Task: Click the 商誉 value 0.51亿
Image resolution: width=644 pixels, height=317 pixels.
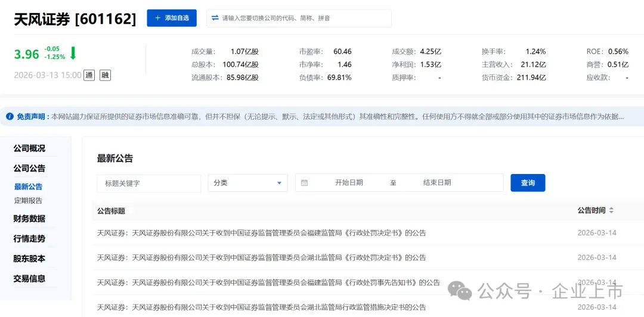Action: click(618, 64)
